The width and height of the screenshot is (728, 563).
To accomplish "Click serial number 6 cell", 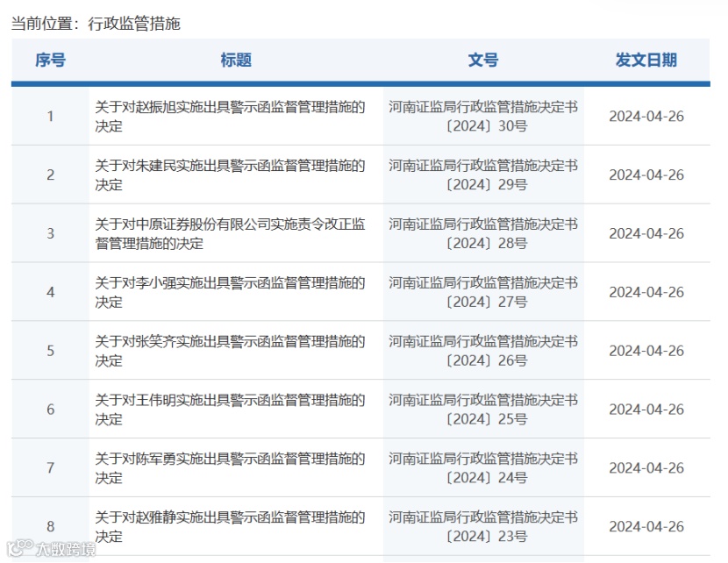I will [x=50, y=410].
